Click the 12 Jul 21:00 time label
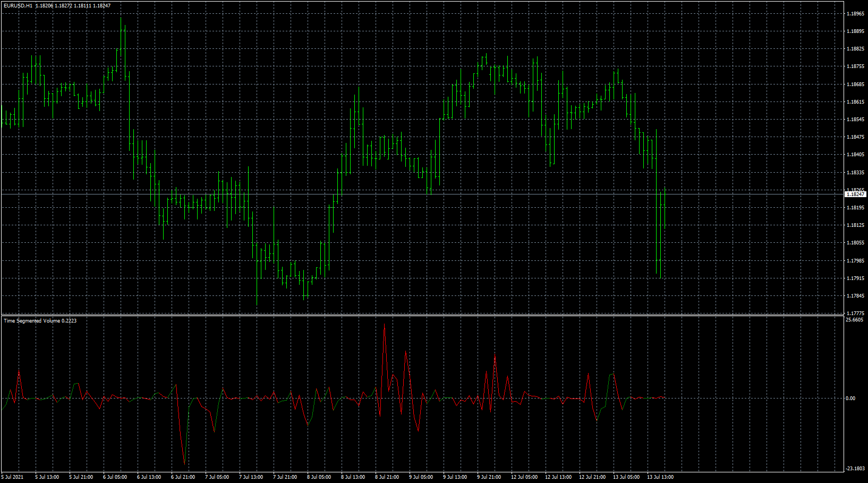The height and width of the screenshot is (483, 868). 592,477
